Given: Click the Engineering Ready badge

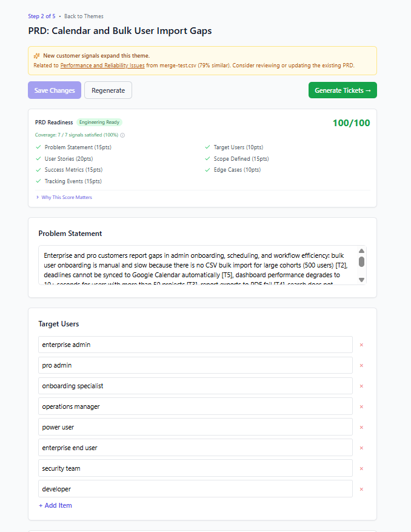Looking at the screenshot, I should (99, 122).
